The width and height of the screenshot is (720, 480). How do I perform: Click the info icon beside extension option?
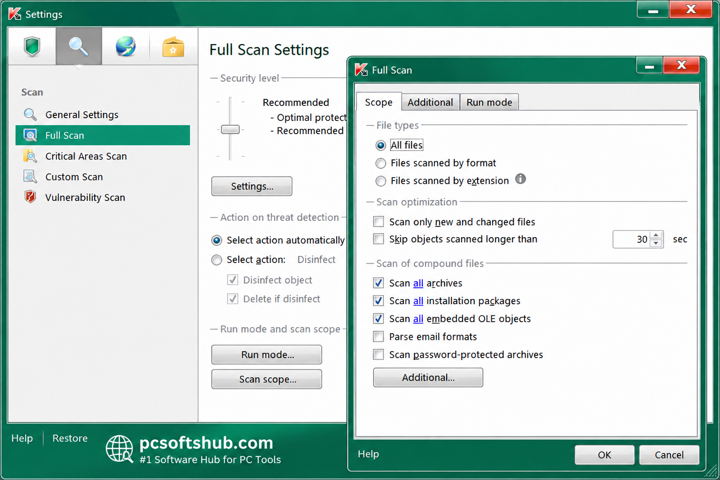(x=520, y=179)
